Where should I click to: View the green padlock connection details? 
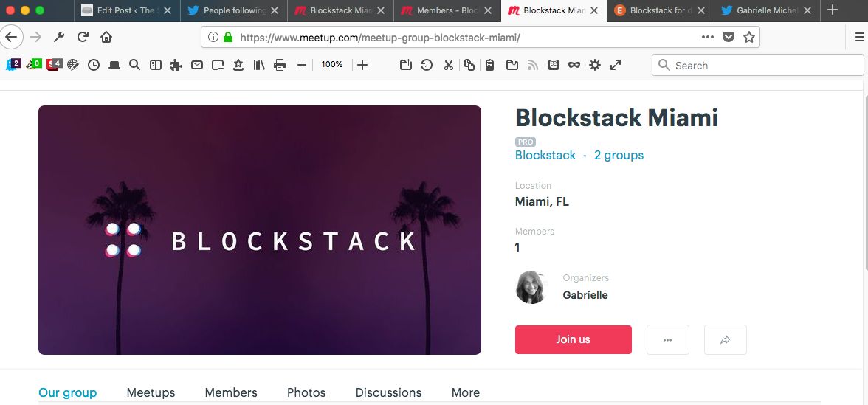[228, 37]
